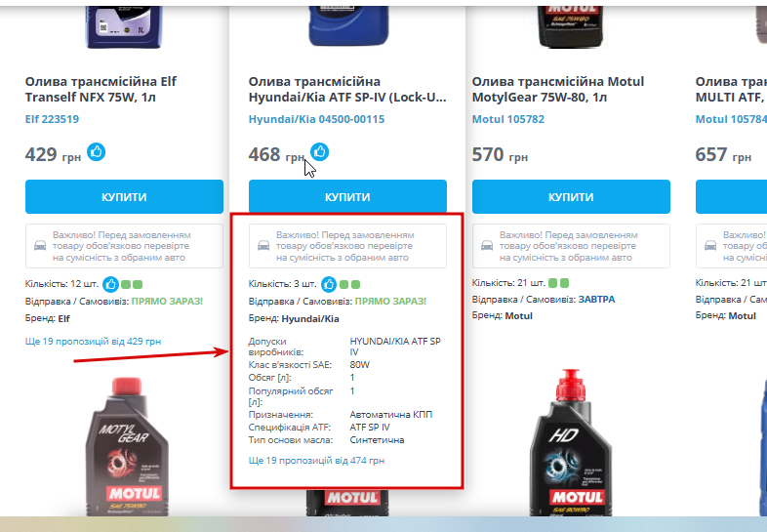
Task: Open 'Ще 19 пропозицій від 429 грн' link
Action: click(93, 341)
